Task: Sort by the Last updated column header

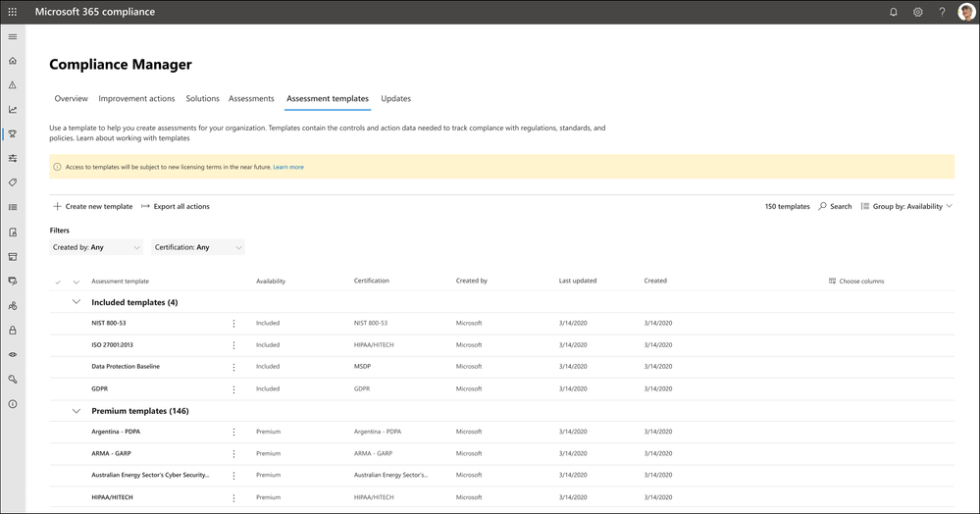Action: 578,281
